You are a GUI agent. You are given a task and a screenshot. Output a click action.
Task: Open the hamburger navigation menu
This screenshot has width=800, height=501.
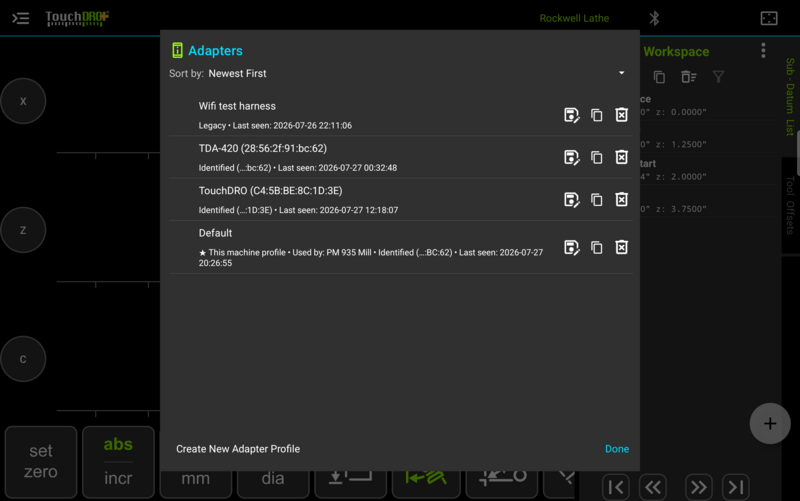point(20,18)
